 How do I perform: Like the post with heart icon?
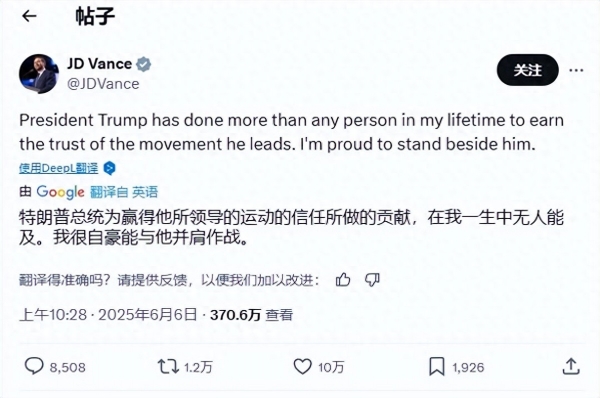[x=302, y=367]
